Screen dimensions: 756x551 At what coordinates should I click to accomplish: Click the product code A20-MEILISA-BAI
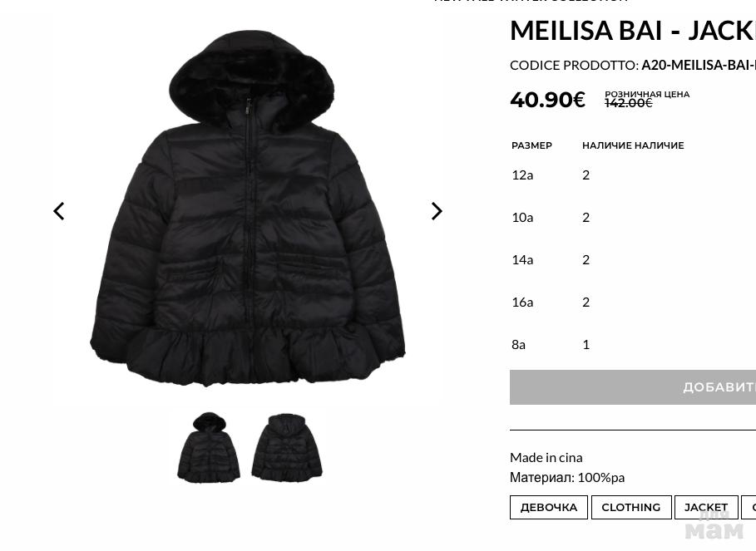699,65
